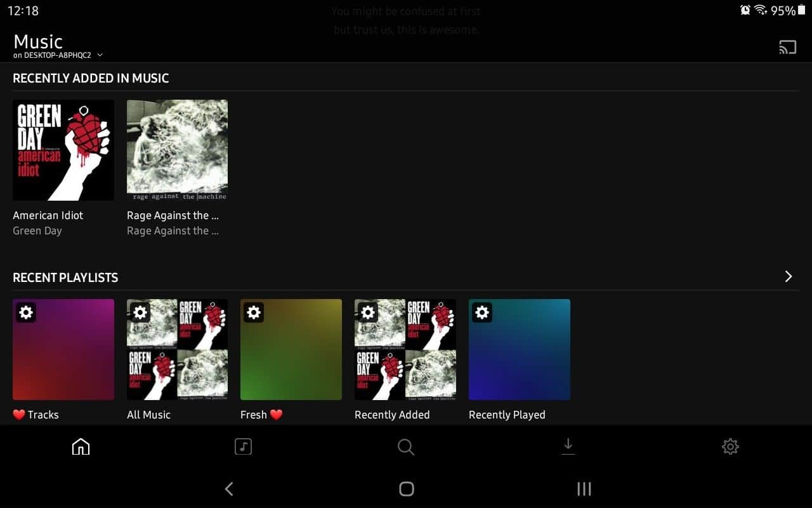Open the gear badge on All Music playlist
This screenshot has height=508, width=812.
click(x=140, y=312)
